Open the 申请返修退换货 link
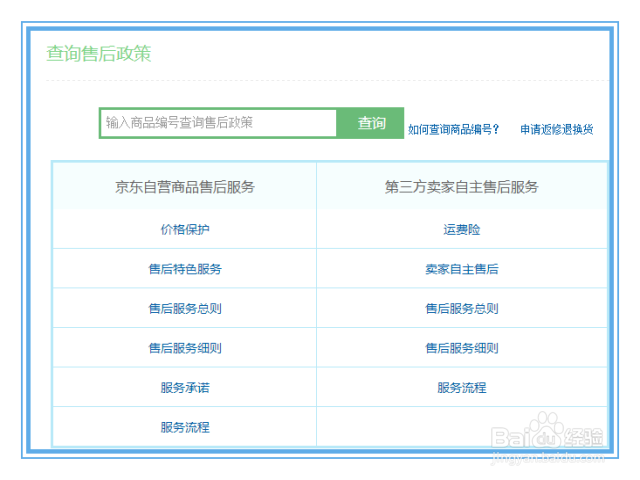Image resolution: width=640 pixels, height=480 pixels. (556, 129)
